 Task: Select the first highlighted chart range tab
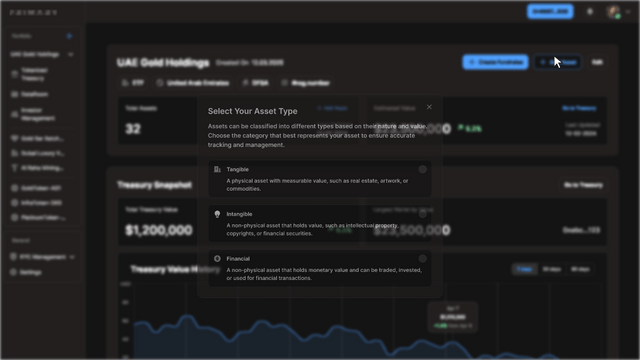pyautogui.click(x=524, y=269)
